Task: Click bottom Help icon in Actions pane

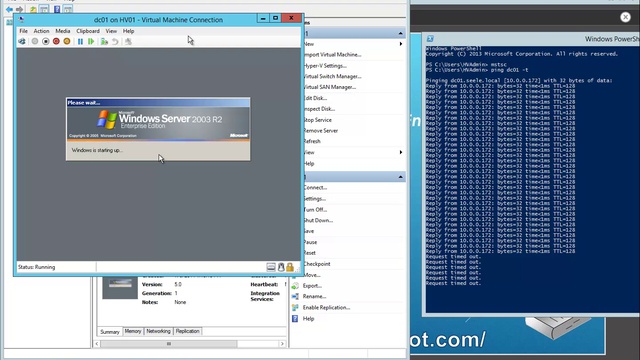Action: coord(295,318)
